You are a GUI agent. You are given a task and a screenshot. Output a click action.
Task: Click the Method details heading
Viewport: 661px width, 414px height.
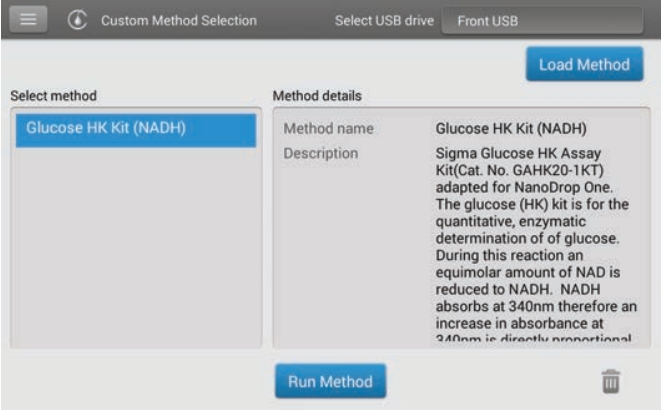pyautogui.click(x=317, y=96)
